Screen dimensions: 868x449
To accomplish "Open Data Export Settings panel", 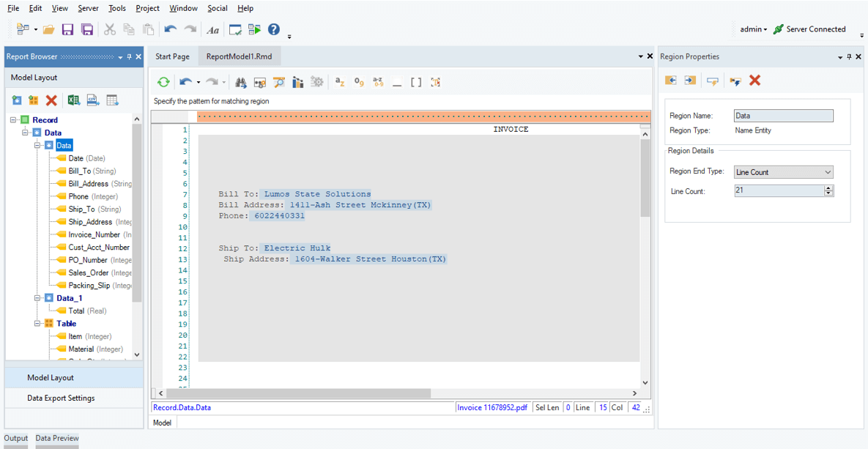I will point(61,398).
